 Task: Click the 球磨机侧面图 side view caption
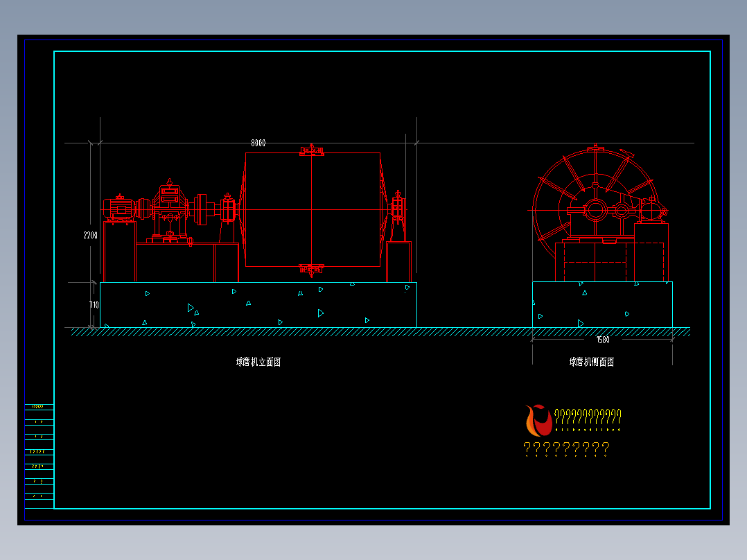click(592, 362)
